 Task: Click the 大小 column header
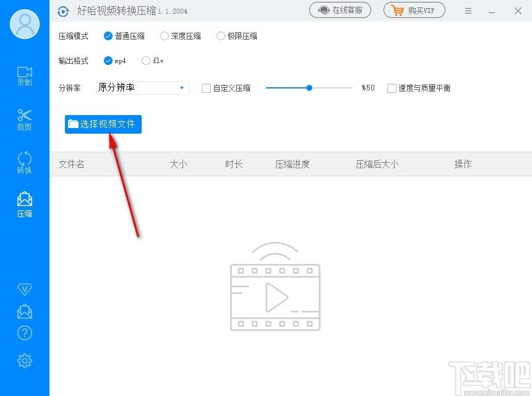point(178,164)
